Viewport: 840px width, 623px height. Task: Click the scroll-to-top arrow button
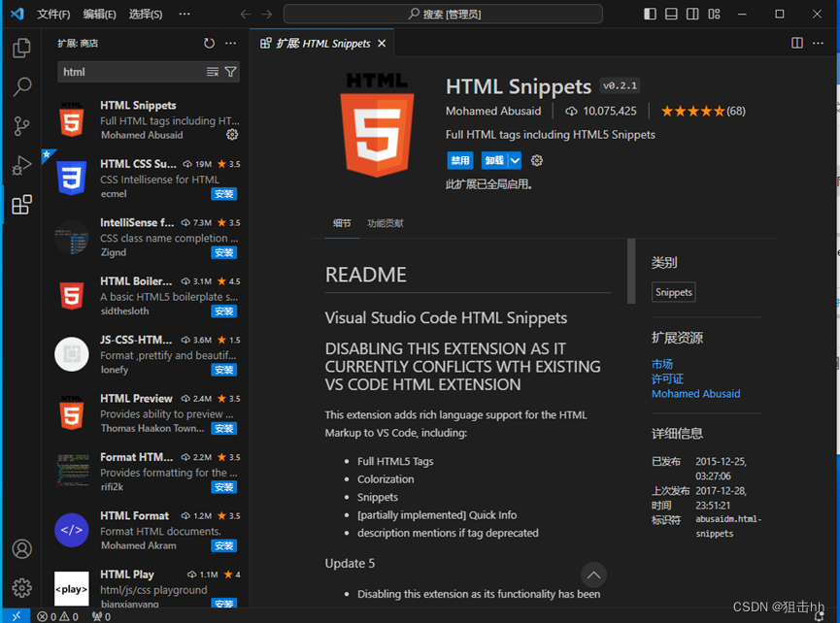(x=593, y=575)
